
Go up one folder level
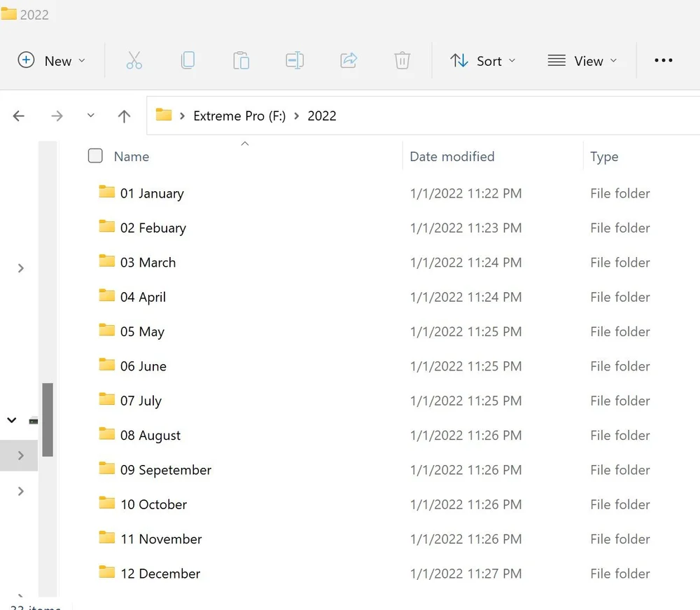tap(124, 116)
